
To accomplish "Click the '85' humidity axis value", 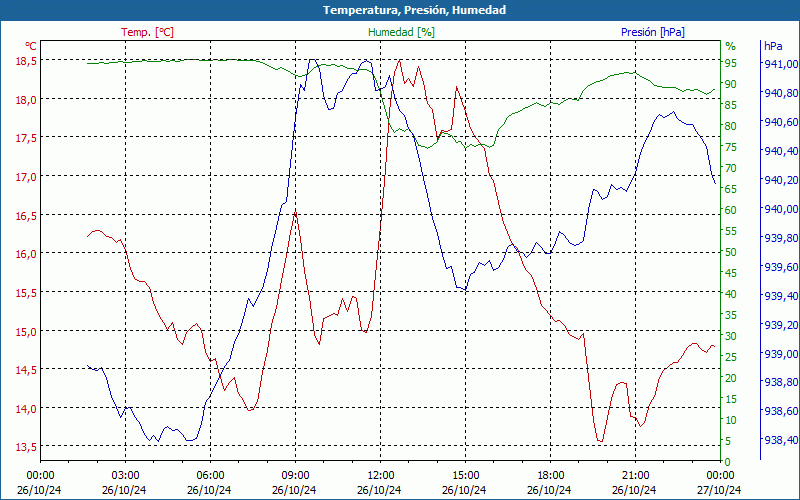I will point(731,105).
